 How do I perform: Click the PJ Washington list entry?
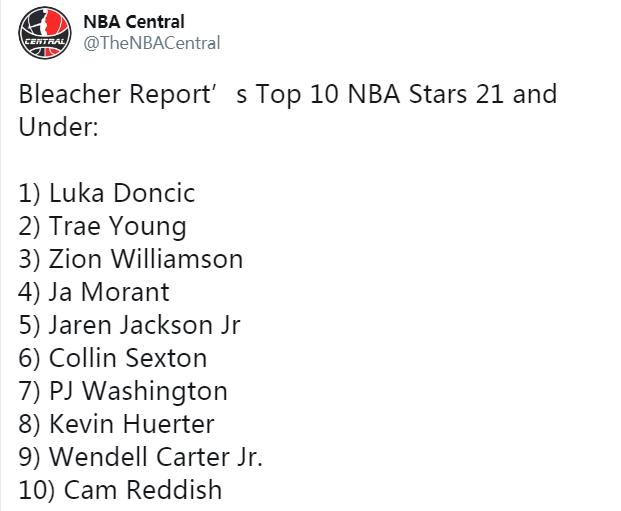pos(123,391)
